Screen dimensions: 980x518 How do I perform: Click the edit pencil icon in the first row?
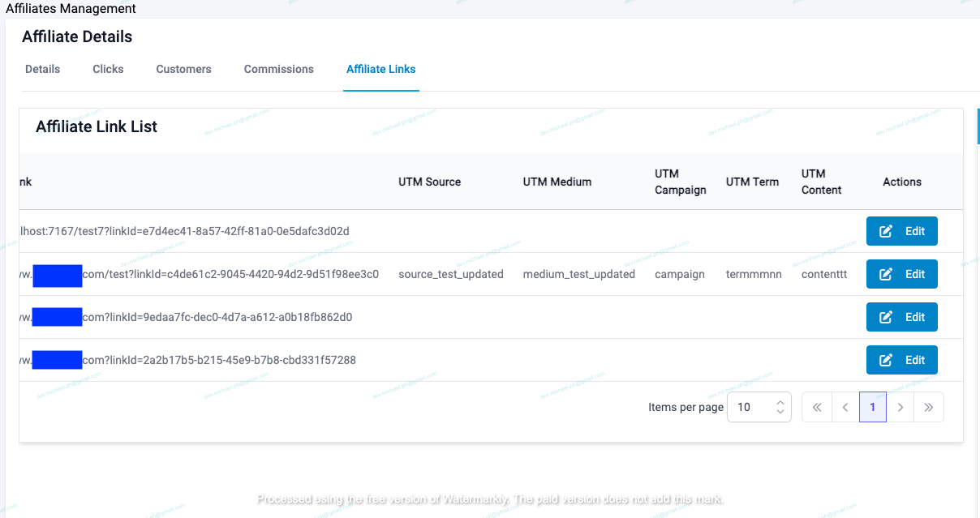pyautogui.click(x=887, y=231)
